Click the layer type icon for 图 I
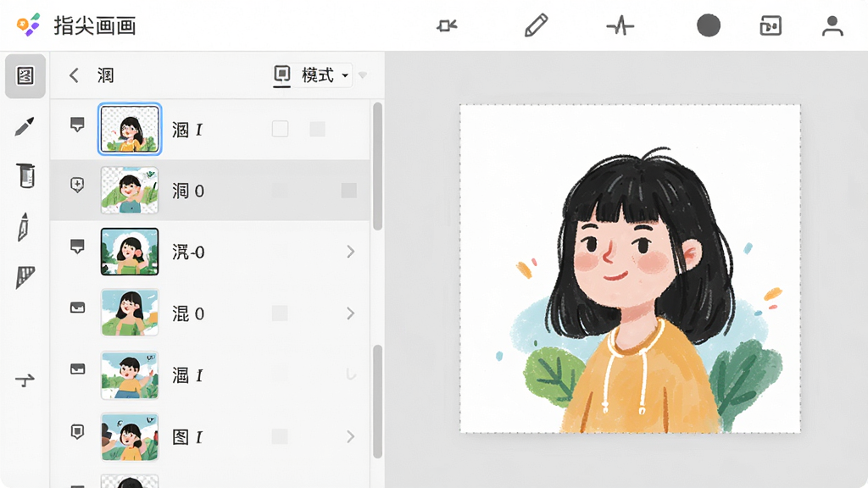 tap(77, 431)
